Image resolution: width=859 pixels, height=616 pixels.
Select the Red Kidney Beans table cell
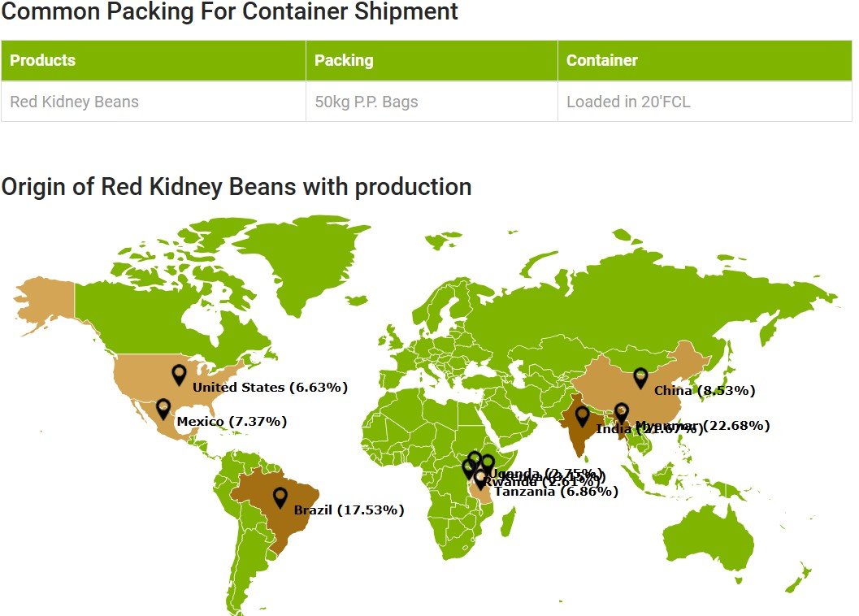pyautogui.click(x=154, y=102)
